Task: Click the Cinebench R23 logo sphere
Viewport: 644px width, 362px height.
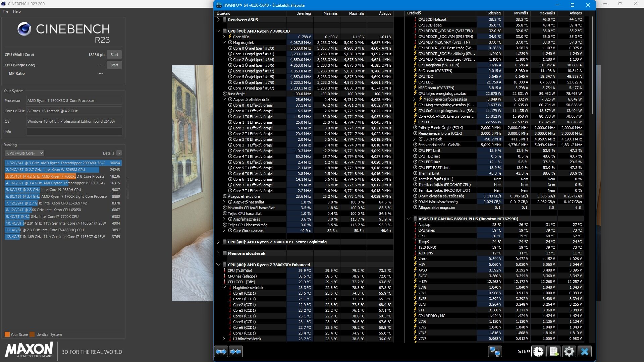Action: pyautogui.click(x=24, y=29)
